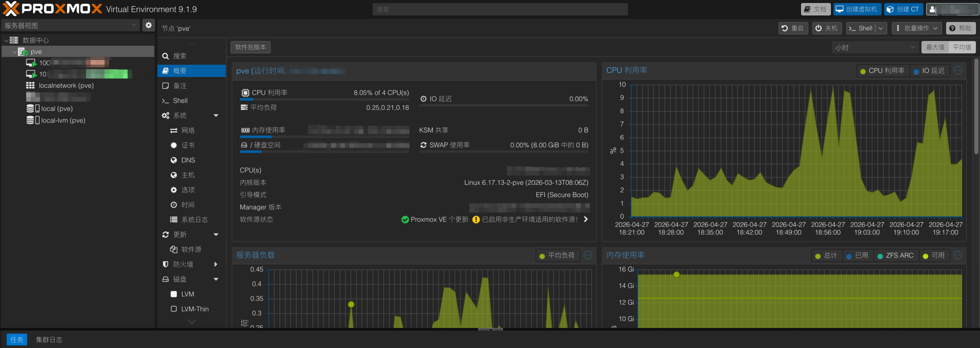This screenshot has width=980, height=348.
Task: Click the 帮助 button
Action: coord(961,28)
